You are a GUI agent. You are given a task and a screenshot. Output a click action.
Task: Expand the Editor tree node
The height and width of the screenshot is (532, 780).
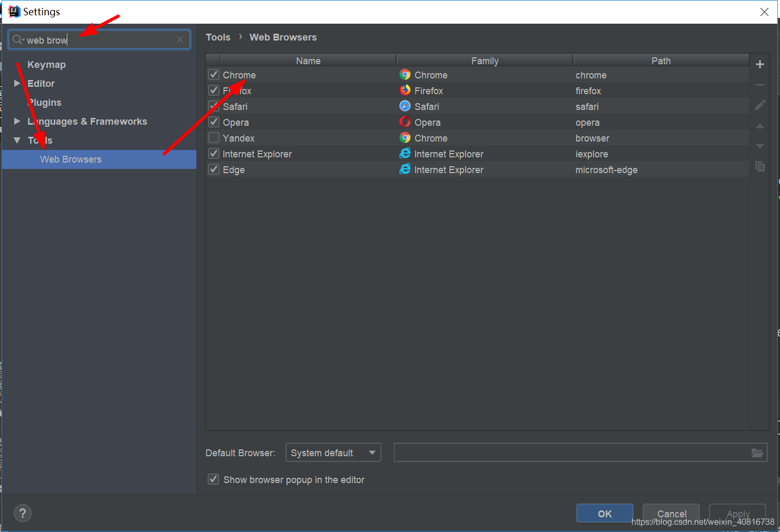(x=17, y=83)
